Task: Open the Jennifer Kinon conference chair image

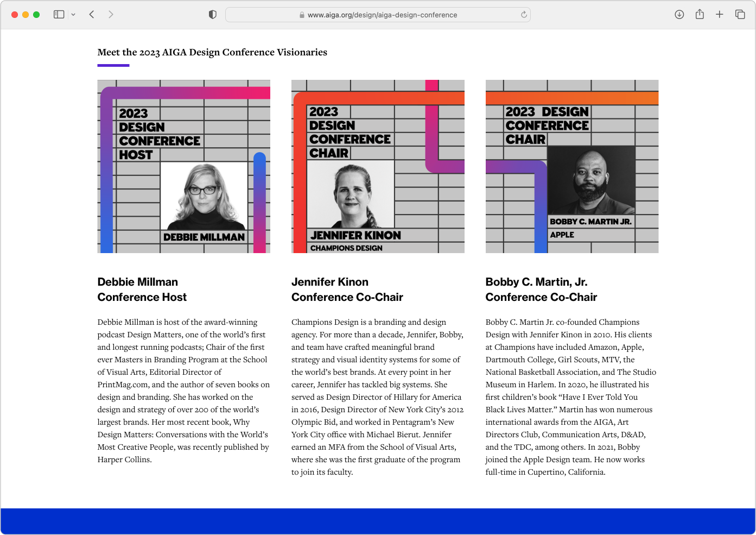Action: [378, 166]
